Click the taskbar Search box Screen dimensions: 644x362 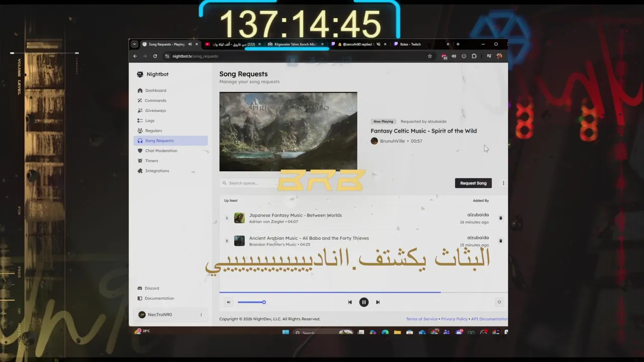[323, 332]
